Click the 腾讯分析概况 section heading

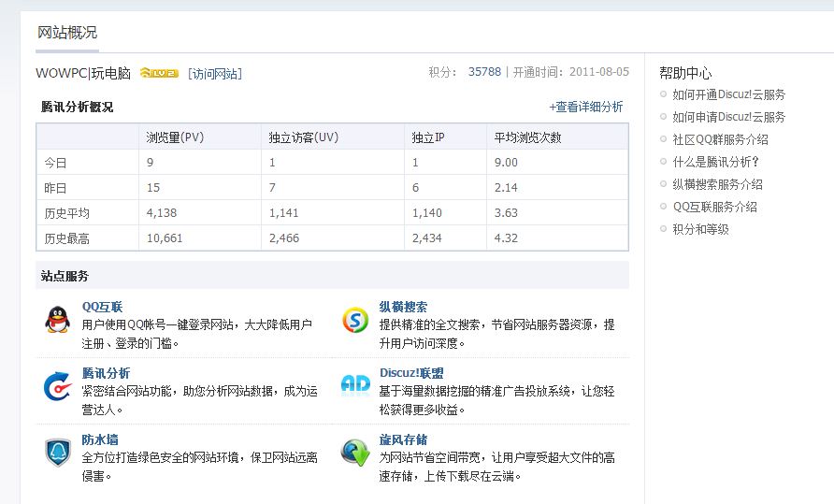click(77, 107)
